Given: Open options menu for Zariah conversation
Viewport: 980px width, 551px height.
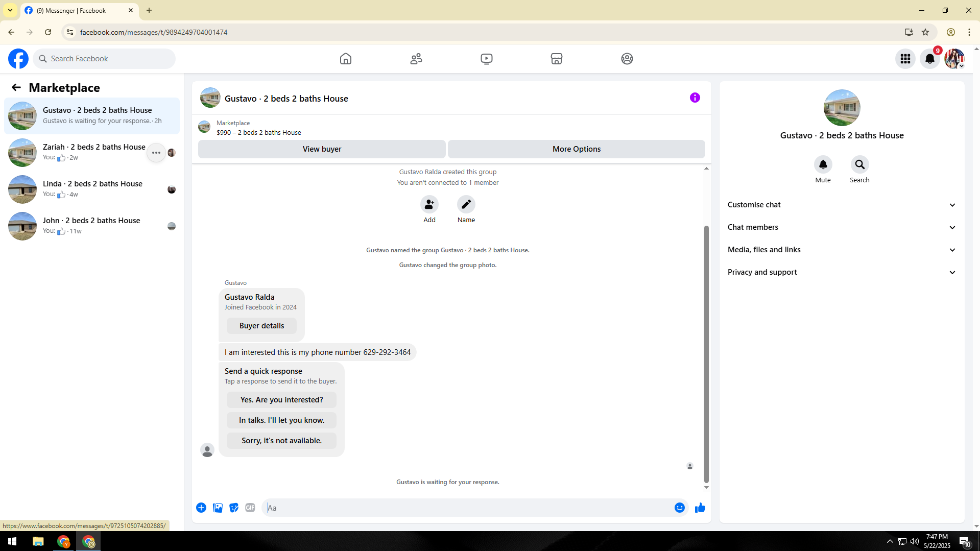Looking at the screenshot, I should (x=156, y=153).
